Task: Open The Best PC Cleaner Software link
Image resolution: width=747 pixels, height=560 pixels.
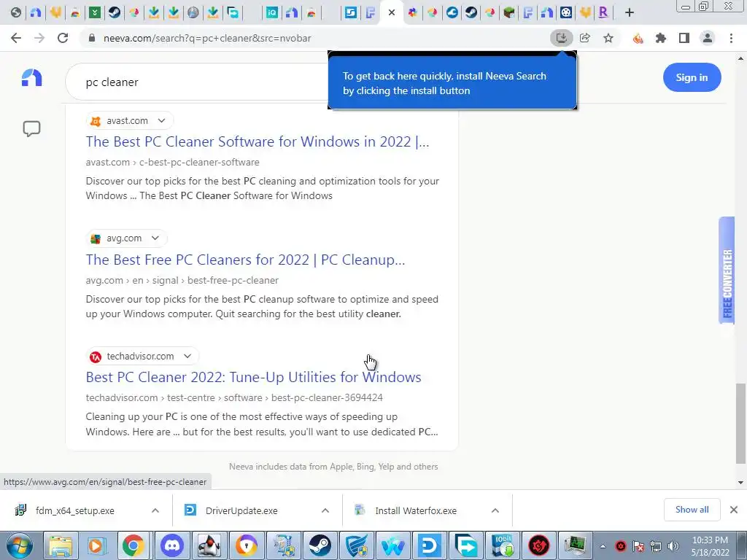Action: pyautogui.click(x=258, y=141)
